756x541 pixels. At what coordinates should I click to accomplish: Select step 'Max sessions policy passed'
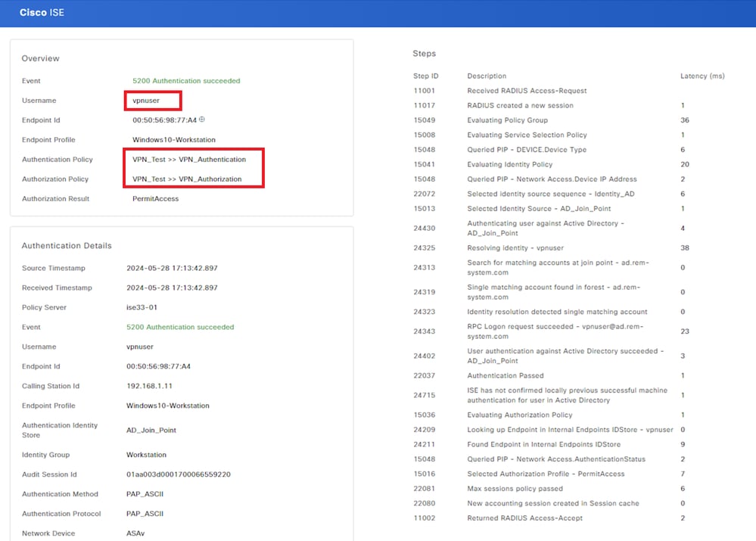click(x=515, y=489)
